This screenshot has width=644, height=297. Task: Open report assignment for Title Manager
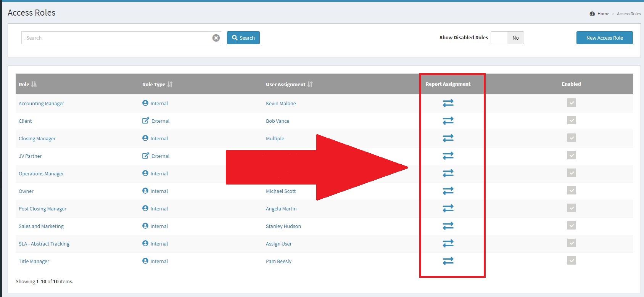pos(448,261)
